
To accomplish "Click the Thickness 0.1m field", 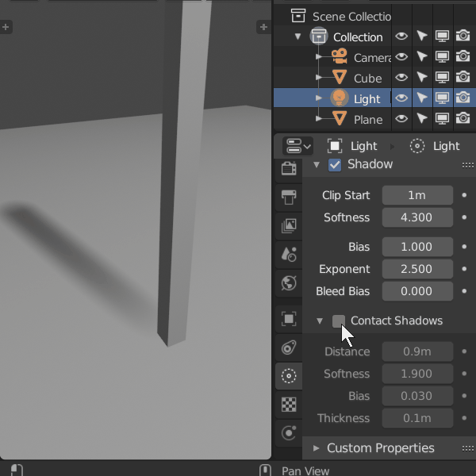I will click(417, 418).
